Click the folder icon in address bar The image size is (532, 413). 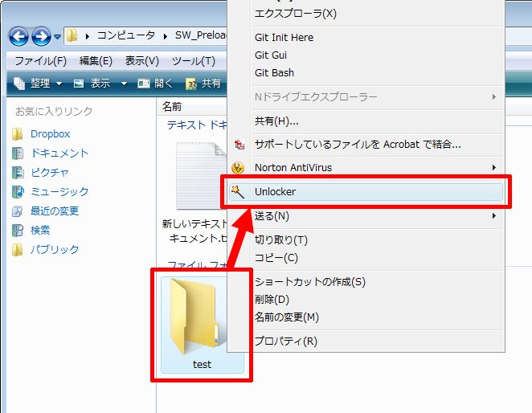click(x=72, y=35)
